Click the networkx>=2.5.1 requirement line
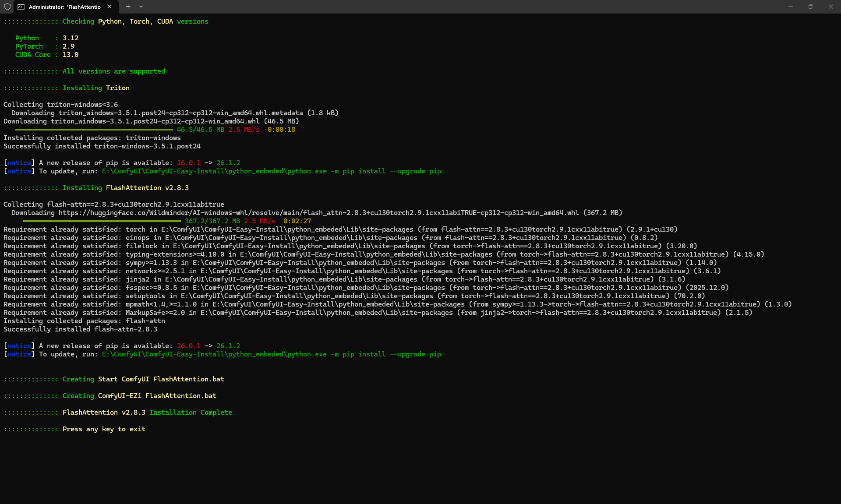 [x=362, y=271]
